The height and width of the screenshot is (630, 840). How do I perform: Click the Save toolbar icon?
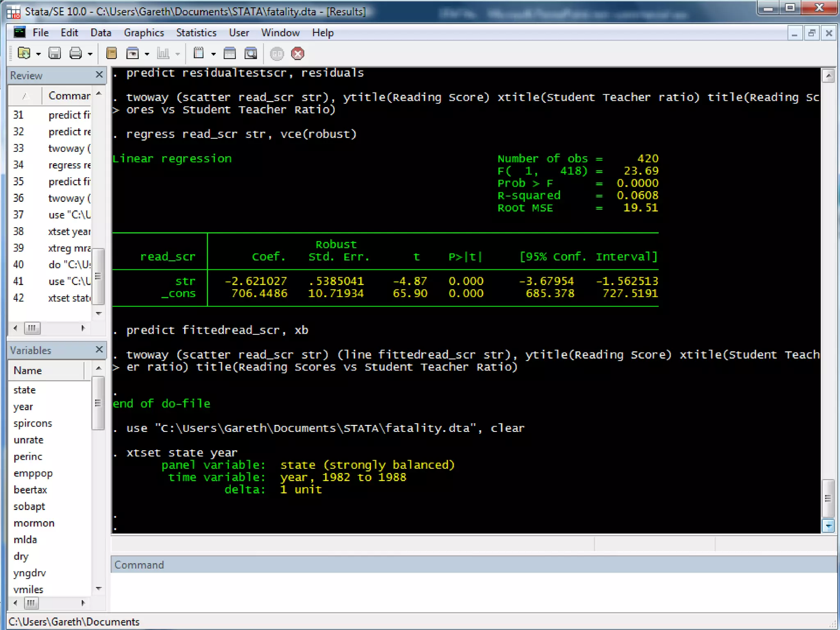point(55,53)
